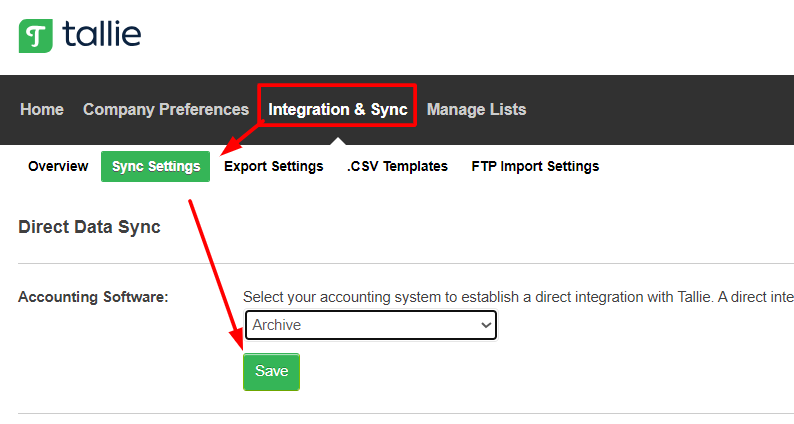Click the green Save button

[271, 372]
